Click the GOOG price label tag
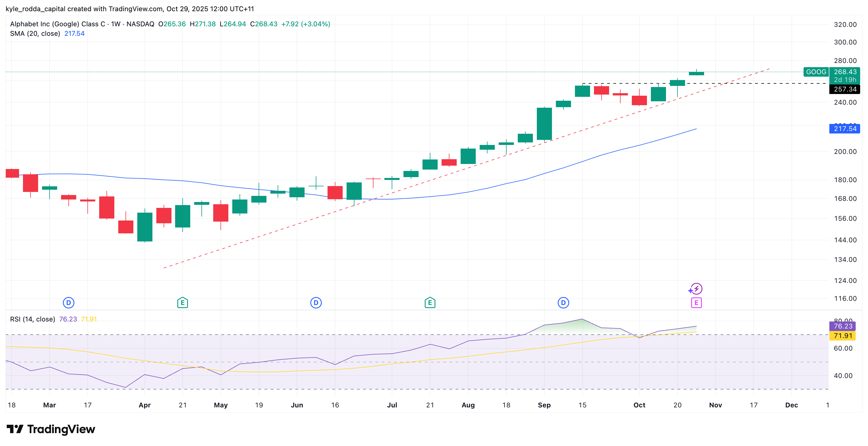The width and height of the screenshot is (868, 446). click(x=816, y=72)
